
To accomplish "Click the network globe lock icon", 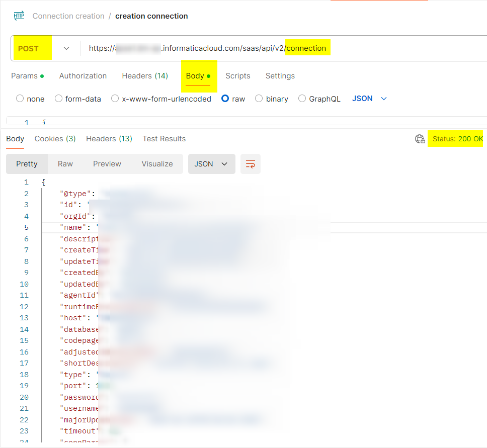I will pos(420,139).
